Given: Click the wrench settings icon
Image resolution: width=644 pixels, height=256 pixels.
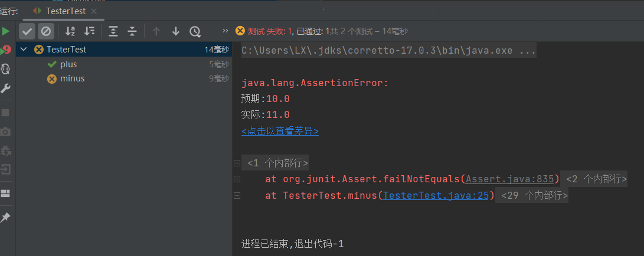Looking at the screenshot, I should coord(6,88).
